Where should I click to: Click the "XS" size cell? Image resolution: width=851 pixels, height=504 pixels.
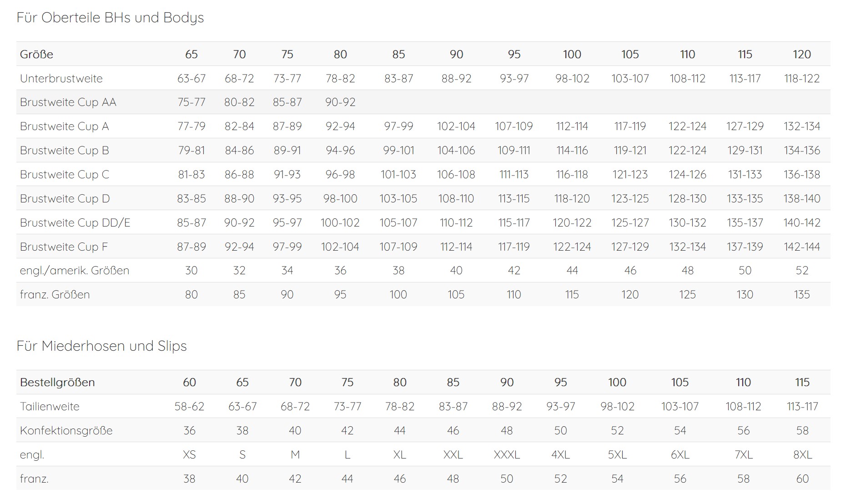(x=189, y=455)
